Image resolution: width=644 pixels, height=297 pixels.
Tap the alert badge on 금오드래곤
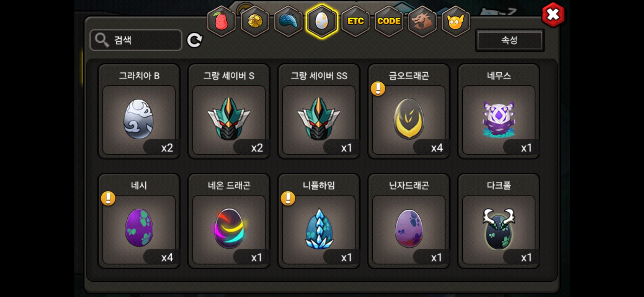coord(378,89)
